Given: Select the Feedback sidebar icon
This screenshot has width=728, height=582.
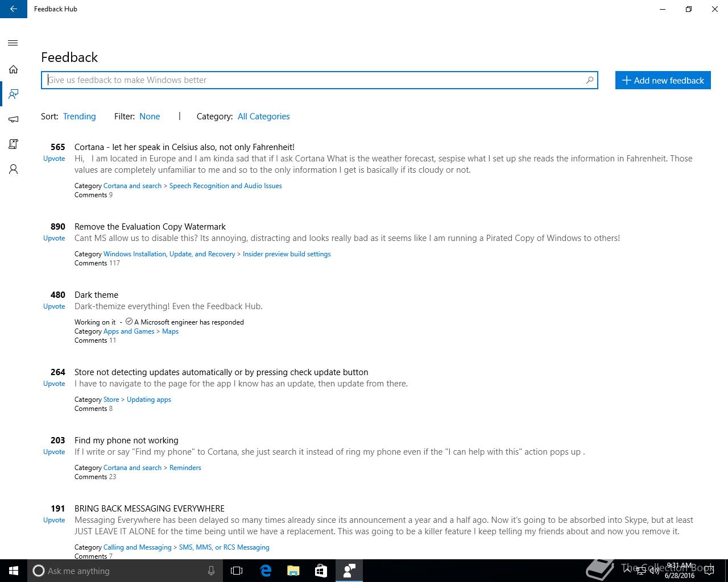Looking at the screenshot, I should tap(13, 94).
